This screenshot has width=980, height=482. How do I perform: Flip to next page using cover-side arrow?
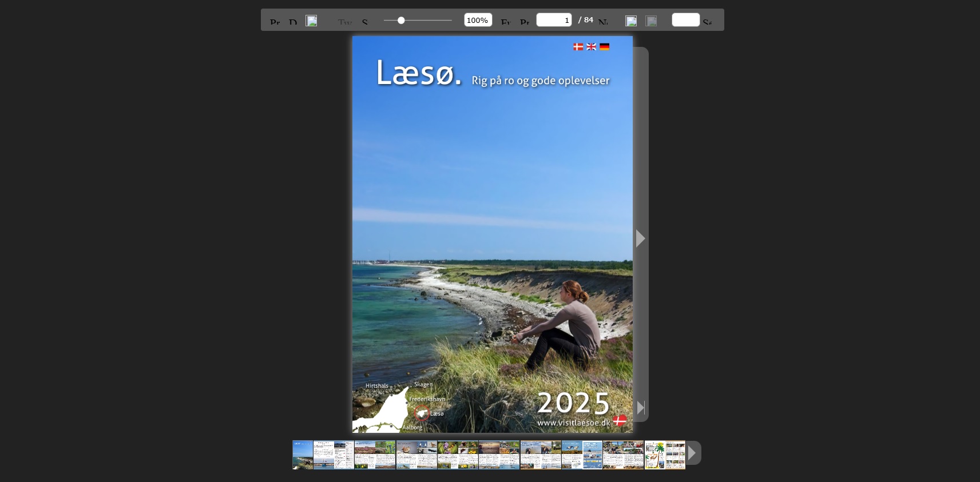pyautogui.click(x=640, y=238)
